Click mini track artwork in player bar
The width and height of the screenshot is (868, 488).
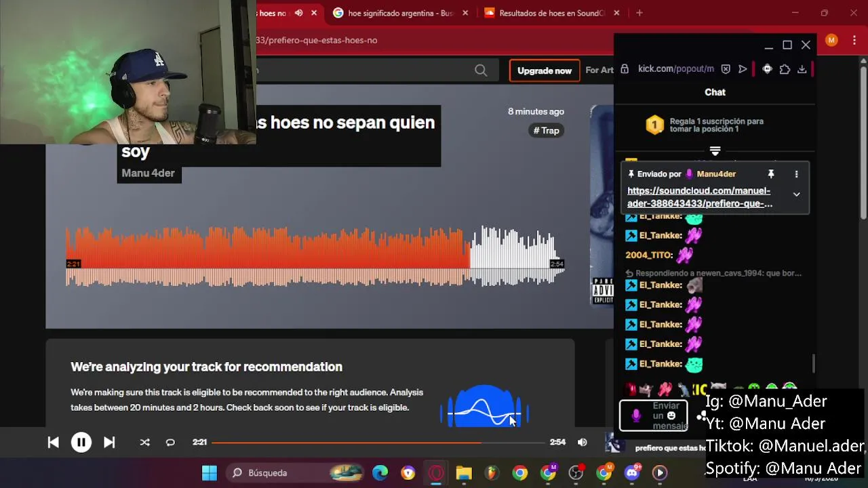point(614,443)
